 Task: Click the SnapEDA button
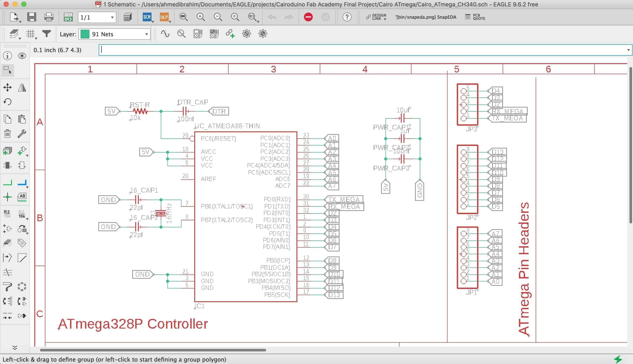pyautogui.click(x=426, y=17)
